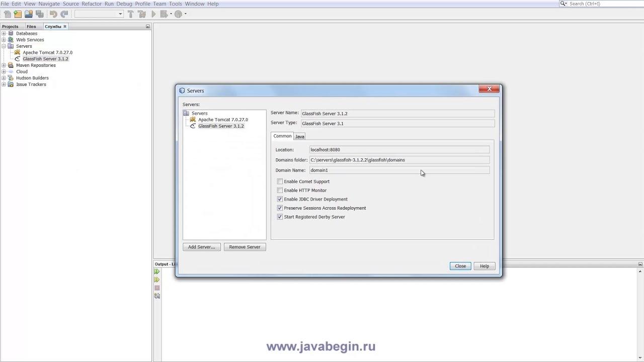644x362 pixels.
Task: Click the Redo arrow icon
Action: point(64,14)
